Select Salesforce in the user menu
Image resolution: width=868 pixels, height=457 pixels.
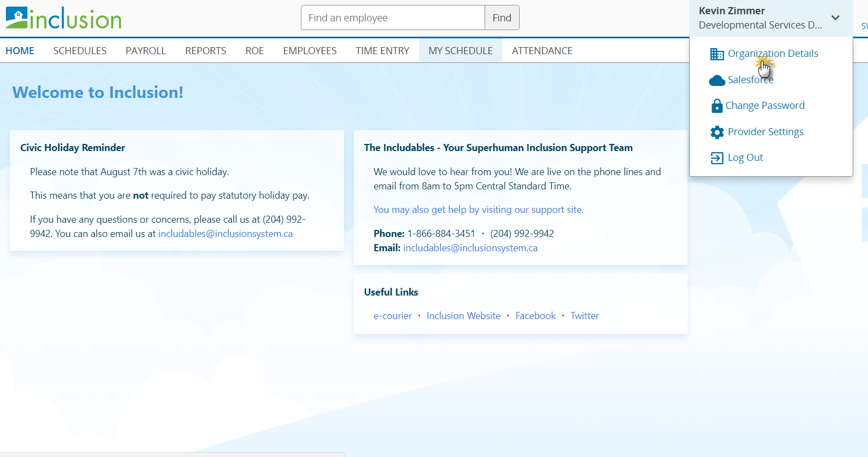[x=750, y=80]
